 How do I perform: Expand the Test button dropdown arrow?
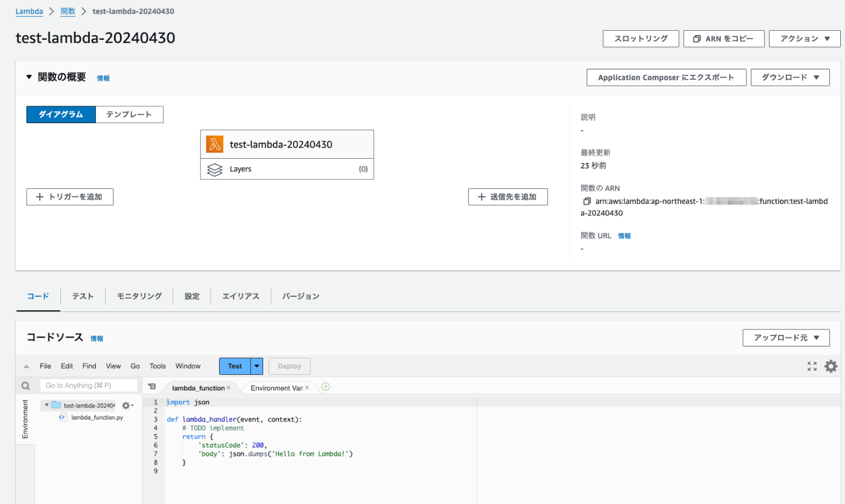(x=258, y=366)
